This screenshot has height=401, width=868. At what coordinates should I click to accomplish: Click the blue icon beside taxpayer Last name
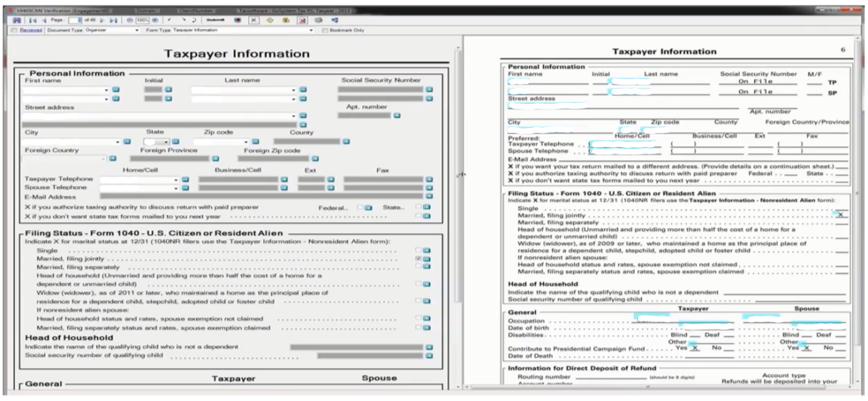tap(303, 90)
